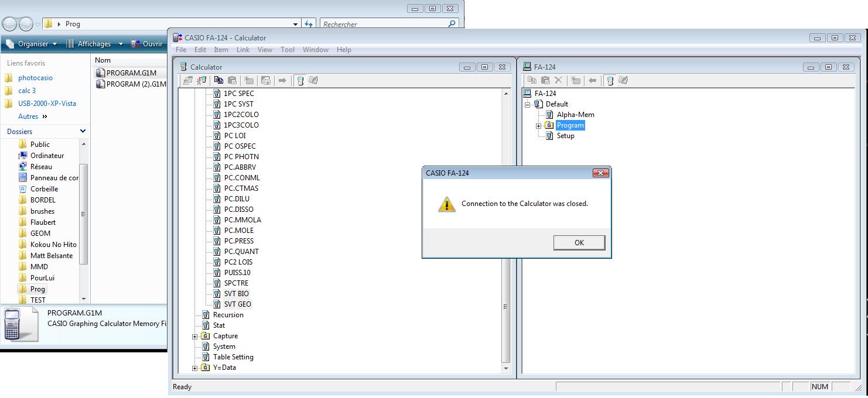Open the Edit menu

tap(200, 50)
